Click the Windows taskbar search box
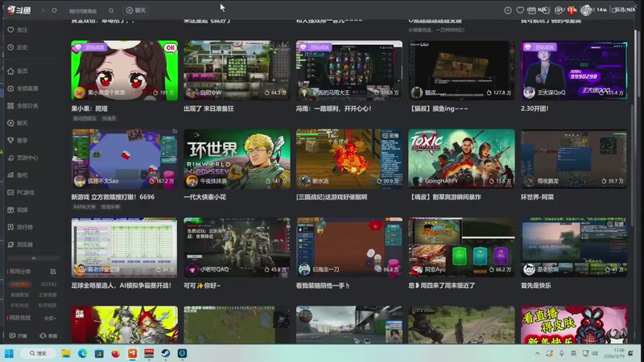The image size is (644, 362). 38,353
